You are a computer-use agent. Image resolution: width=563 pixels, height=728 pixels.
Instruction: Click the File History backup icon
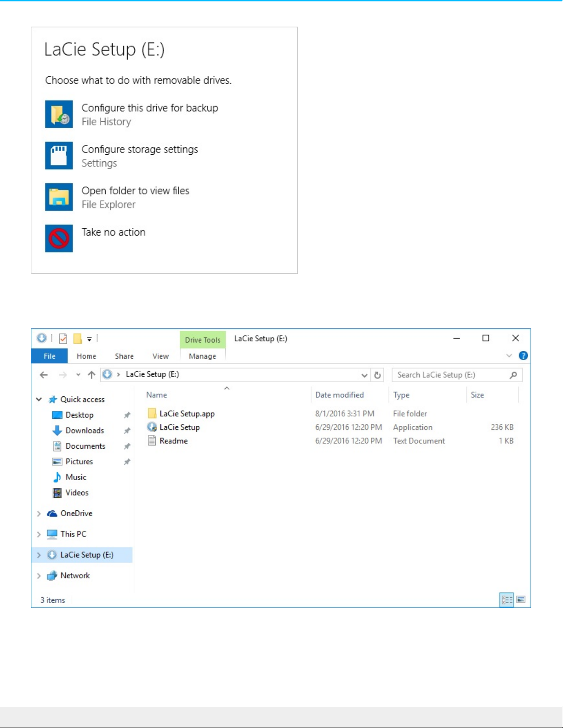[59, 114]
